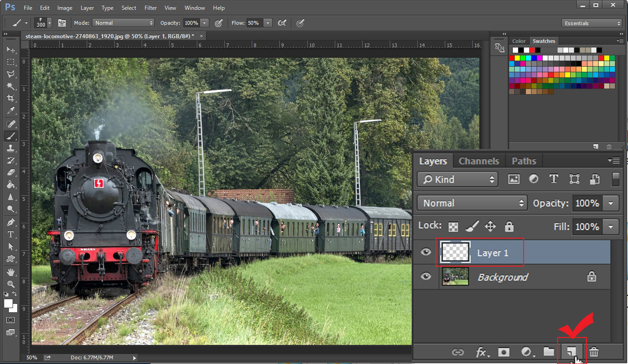The height and width of the screenshot is (364, 628).
Task: Filter layers for pixel layers
Action: [514, 179]
